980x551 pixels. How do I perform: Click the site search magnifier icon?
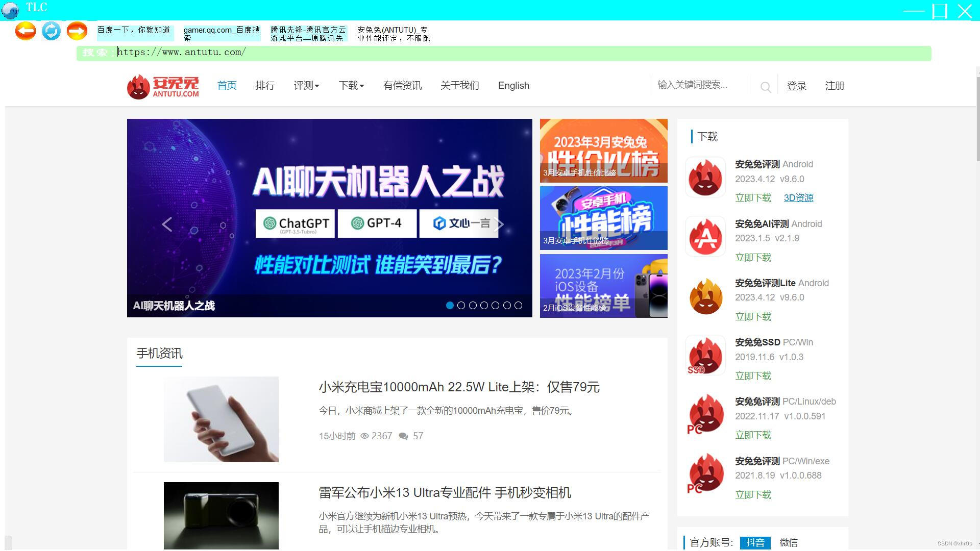(x=765, y=87)
